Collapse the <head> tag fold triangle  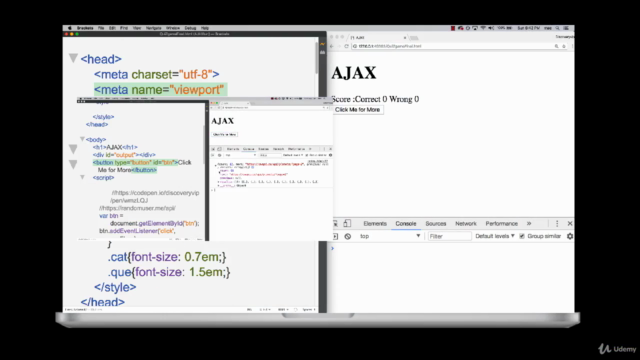(73, 58)
